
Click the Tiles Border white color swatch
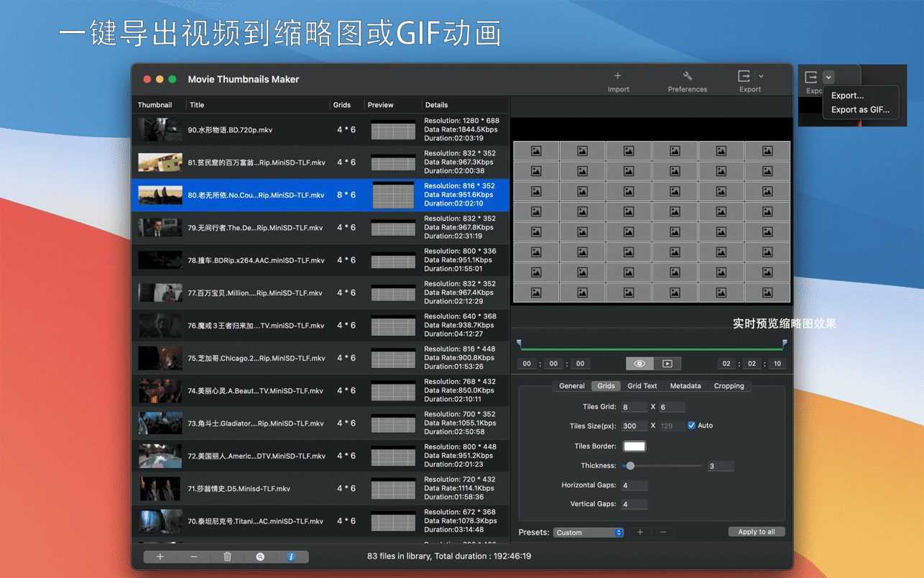coord(634,446)
